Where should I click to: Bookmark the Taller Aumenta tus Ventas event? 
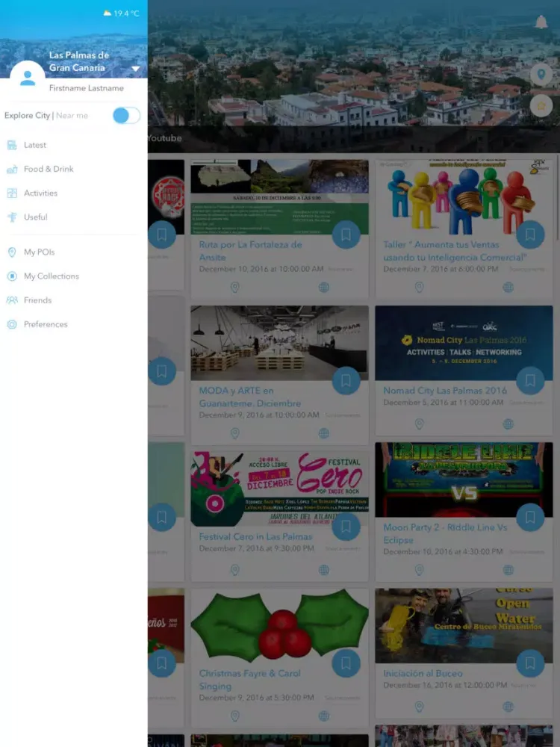[530, 235]
